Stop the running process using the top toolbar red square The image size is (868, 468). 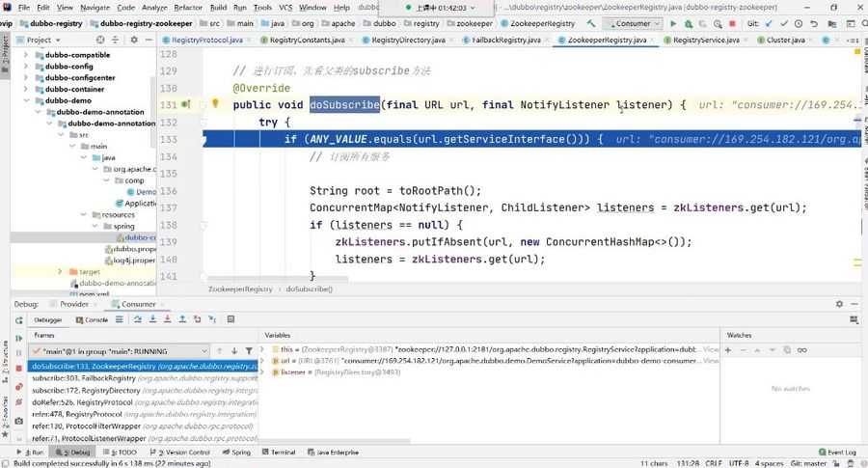click(x=732, y=24)
